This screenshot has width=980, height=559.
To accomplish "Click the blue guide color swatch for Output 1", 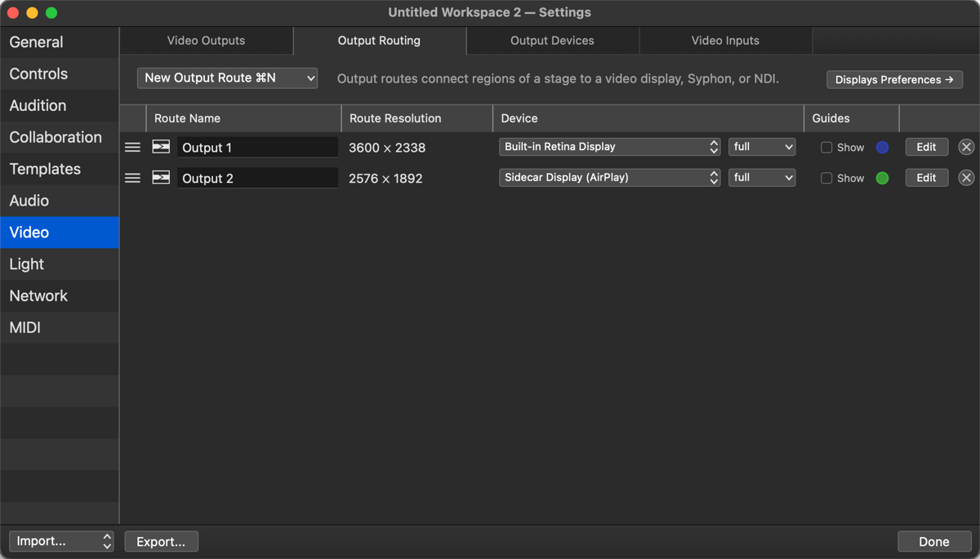I will click(x=882, y=148).
